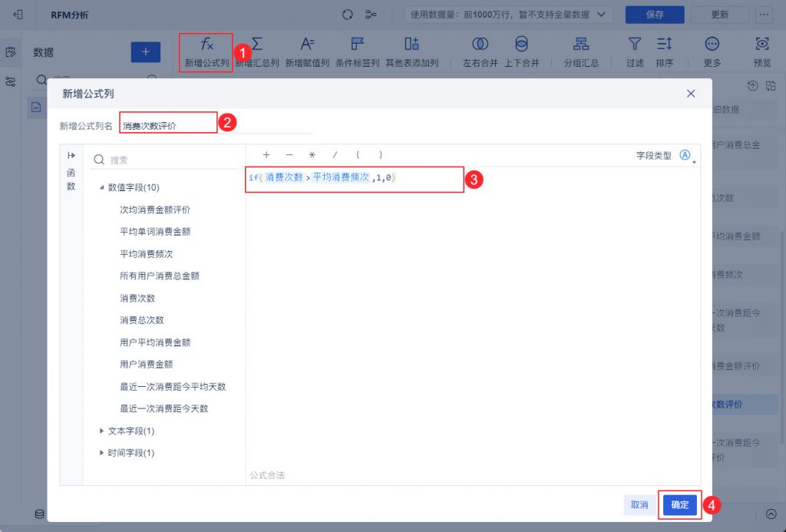This screenshot has height=532, width=786.
Task: Click the exit back icon at top left
Action: [18, 15]
